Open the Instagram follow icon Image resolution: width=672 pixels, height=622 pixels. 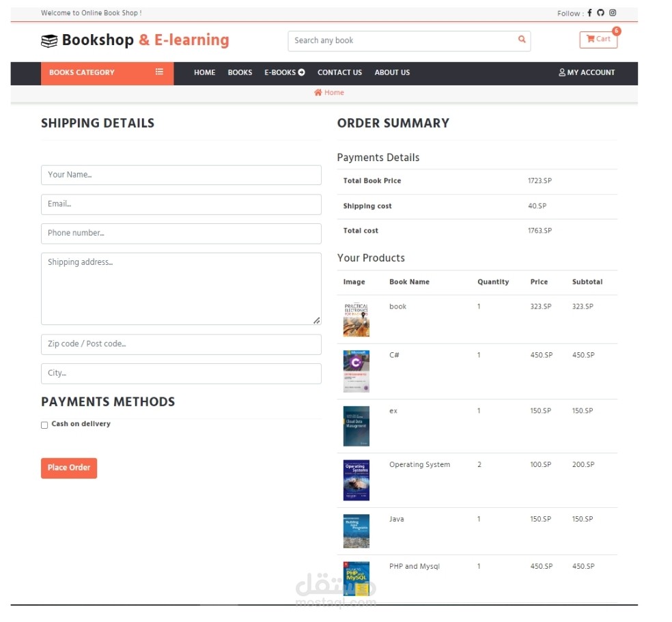tap(613, 13)
